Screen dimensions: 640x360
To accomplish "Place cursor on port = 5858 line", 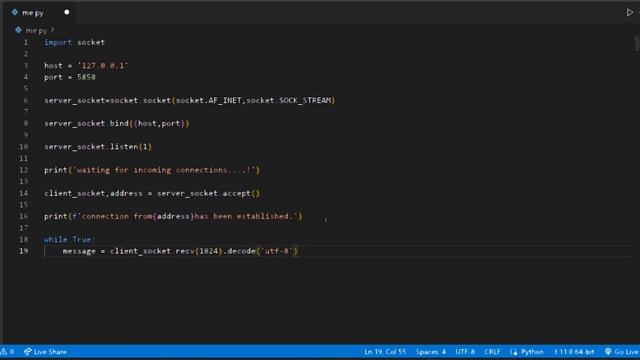I will (70, 77).
